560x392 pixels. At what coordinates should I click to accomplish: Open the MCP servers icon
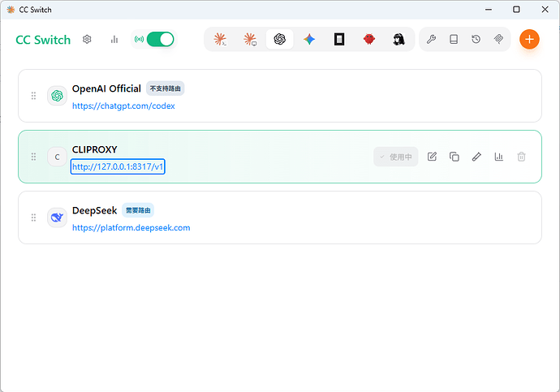point(498,39)
